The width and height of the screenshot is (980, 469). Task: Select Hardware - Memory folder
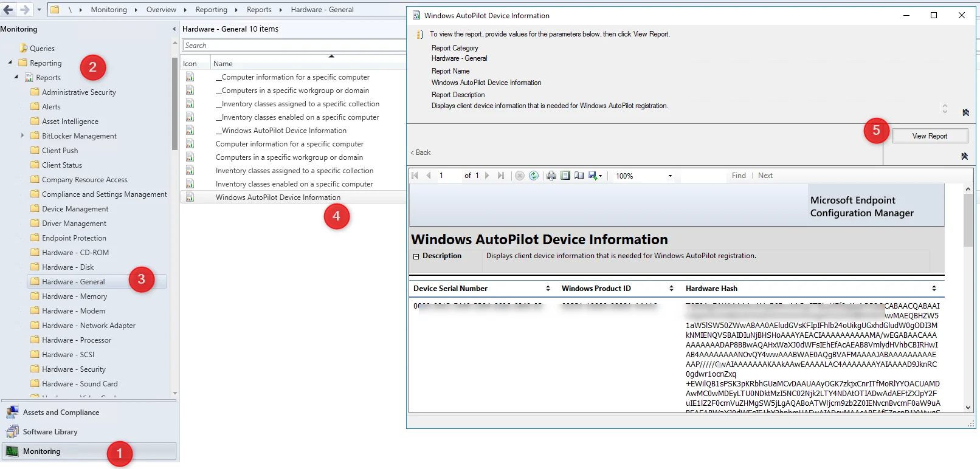tap(74, 296)
